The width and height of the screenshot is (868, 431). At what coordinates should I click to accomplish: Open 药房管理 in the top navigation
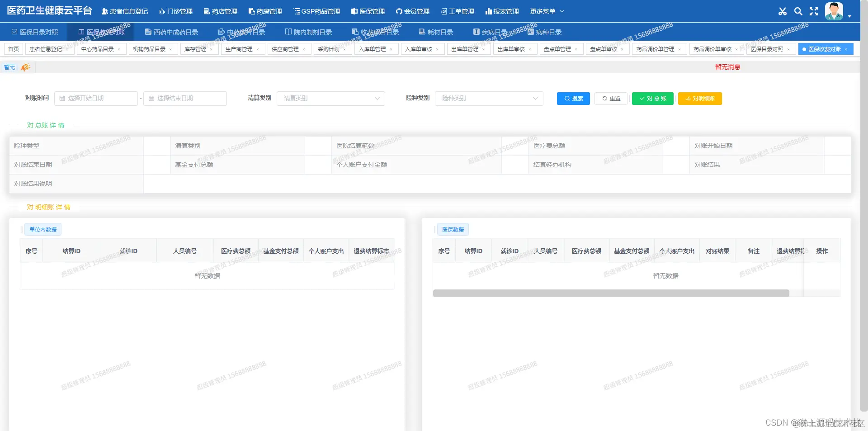(265, 11)
